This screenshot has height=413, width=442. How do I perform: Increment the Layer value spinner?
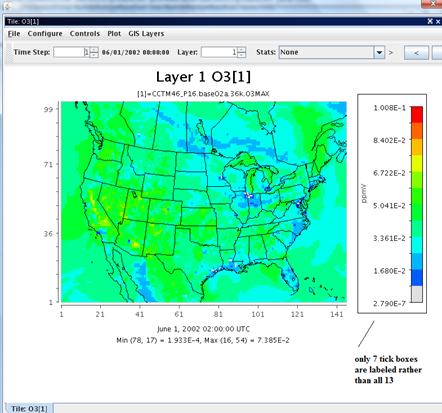pyautogui.click(x=242, y=50)
